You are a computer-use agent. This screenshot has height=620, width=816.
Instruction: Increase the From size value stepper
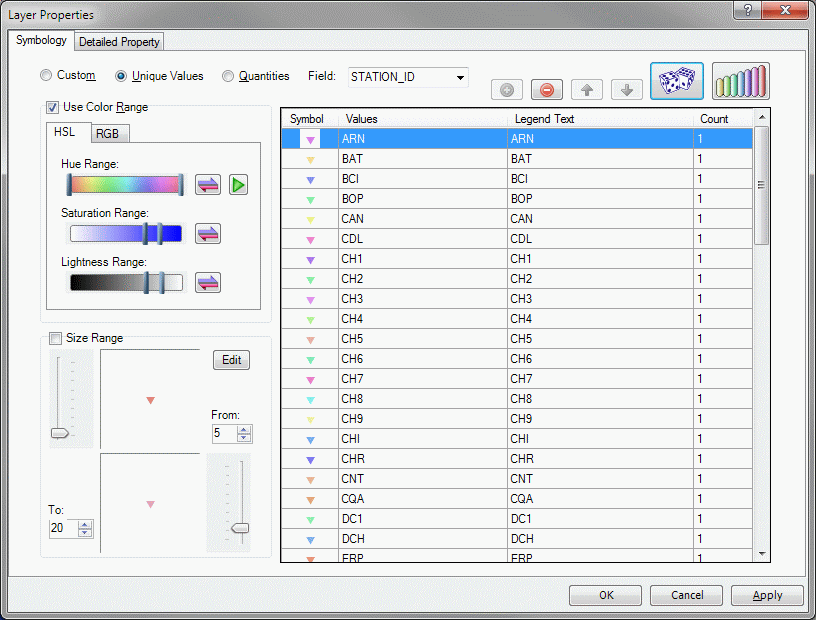coord(245,429)
